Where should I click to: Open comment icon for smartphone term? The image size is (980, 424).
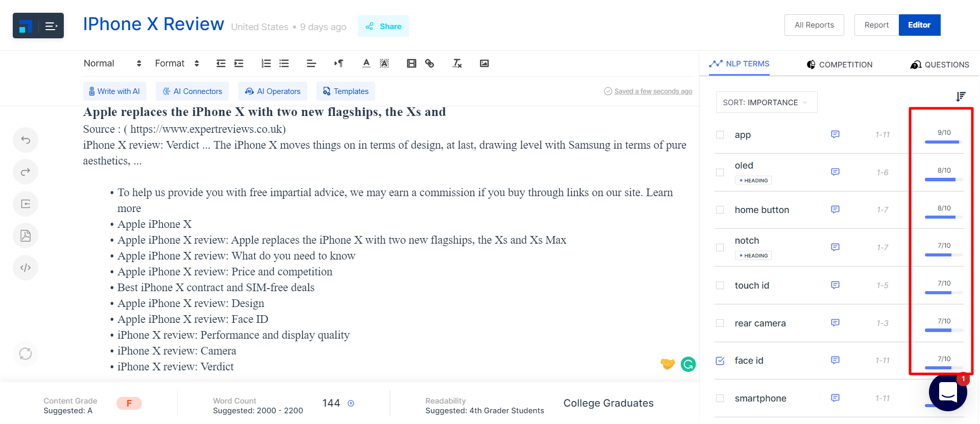coord(835,398)
